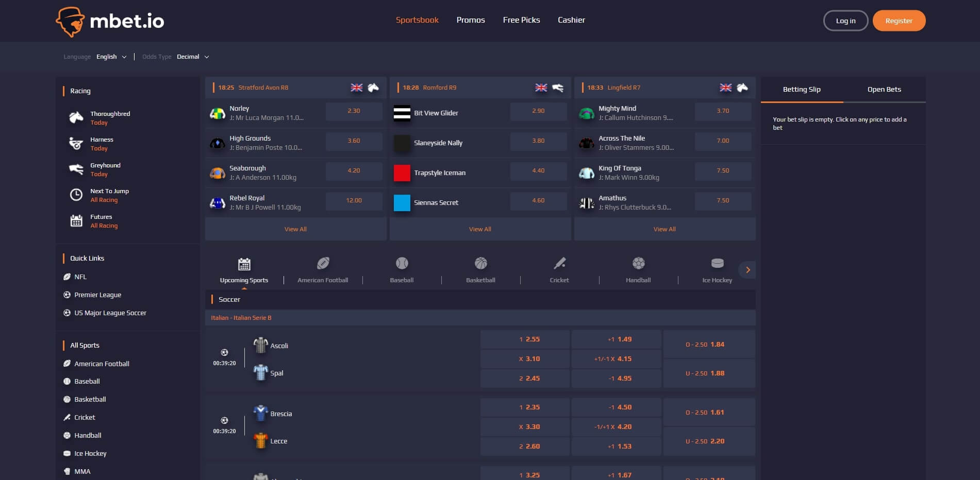Switch to the Open Bets tab
Viewport: 980px width, 480px height.
[x=884, y=89]
